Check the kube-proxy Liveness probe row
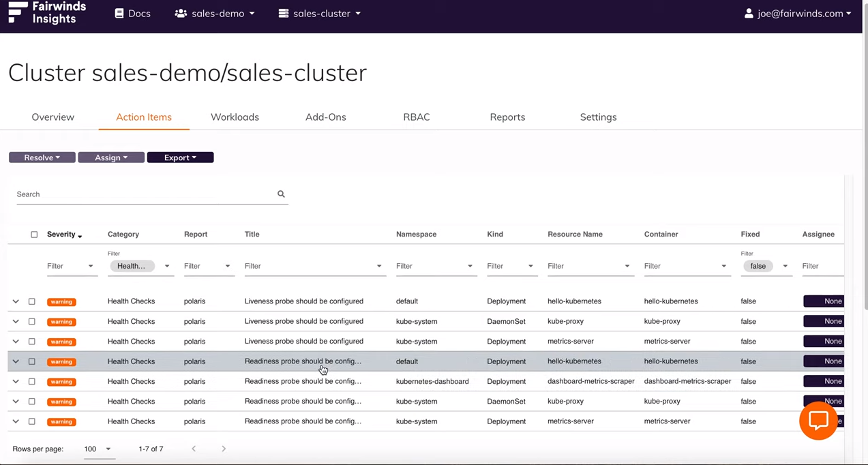 (32, 321)
